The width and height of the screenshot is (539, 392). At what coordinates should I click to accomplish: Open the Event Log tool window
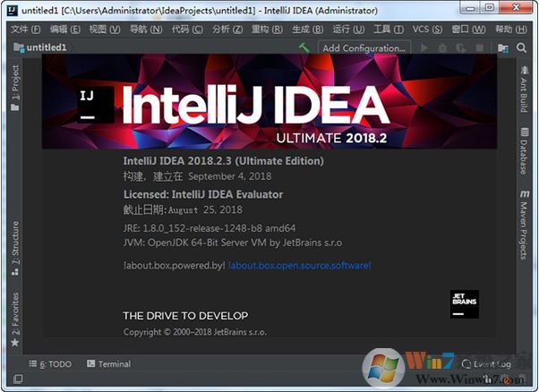[486, 364]
